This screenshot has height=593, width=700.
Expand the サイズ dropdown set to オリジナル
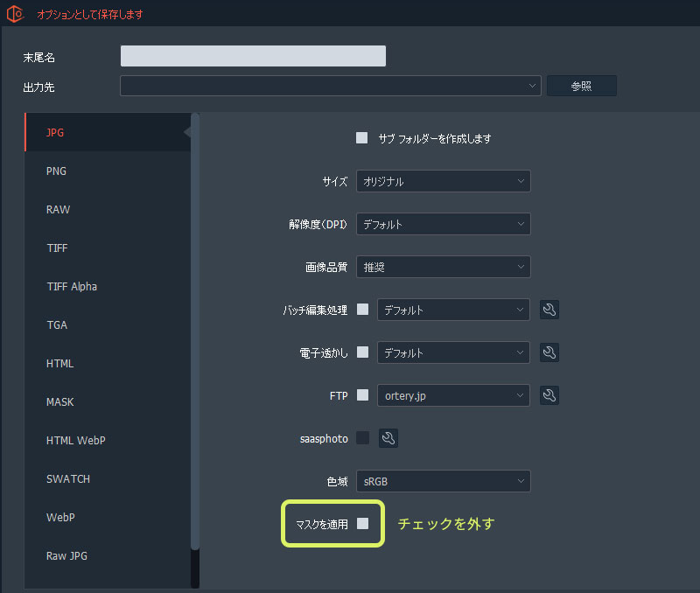pyautogui.click(x=443, y=181)
